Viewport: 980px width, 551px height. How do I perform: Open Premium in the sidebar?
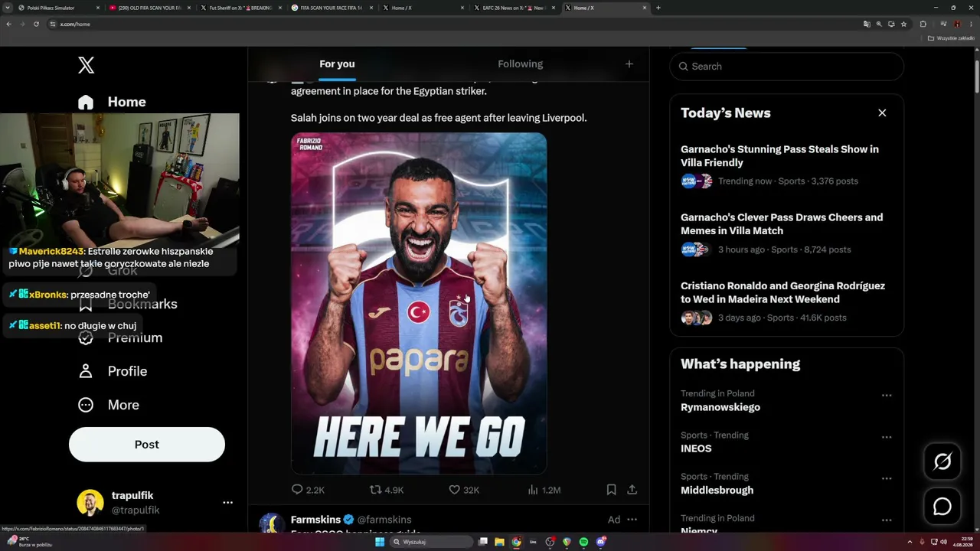point(121,337)
